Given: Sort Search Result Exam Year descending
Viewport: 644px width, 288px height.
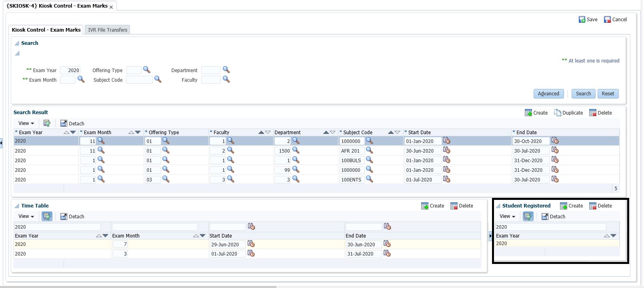Looking at the screenshot, I should (x=73, y=132).
